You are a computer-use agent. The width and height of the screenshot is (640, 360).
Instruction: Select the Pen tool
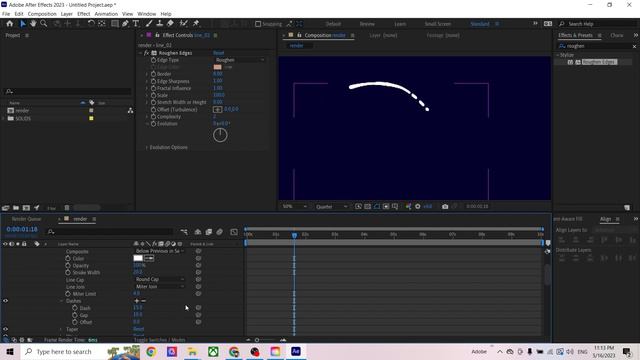(x=125, y=24)
